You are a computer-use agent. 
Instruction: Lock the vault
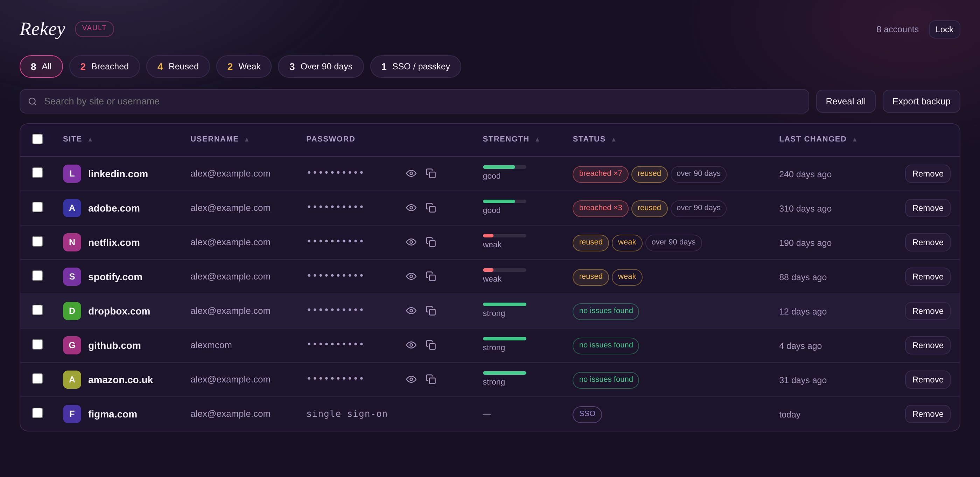pos(944,29)
